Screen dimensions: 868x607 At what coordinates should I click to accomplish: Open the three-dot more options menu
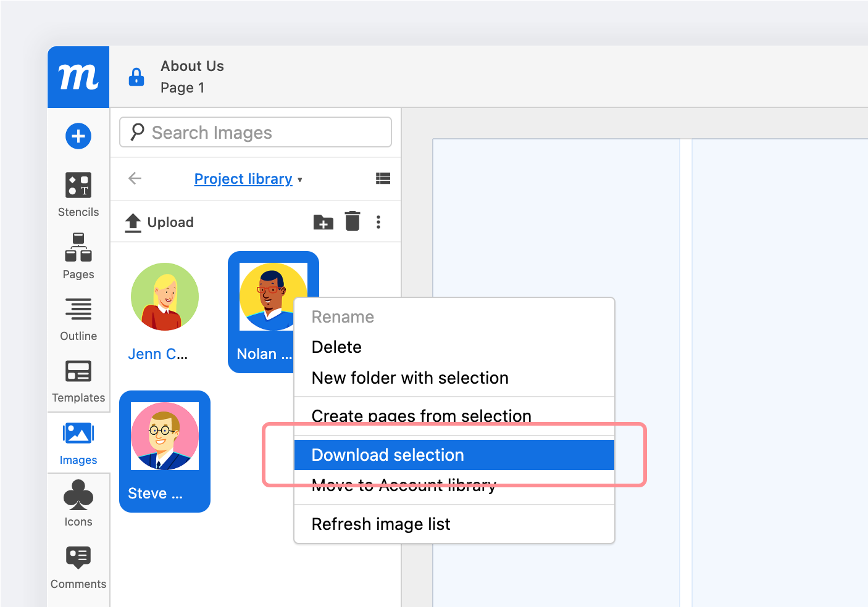point(378,222)
